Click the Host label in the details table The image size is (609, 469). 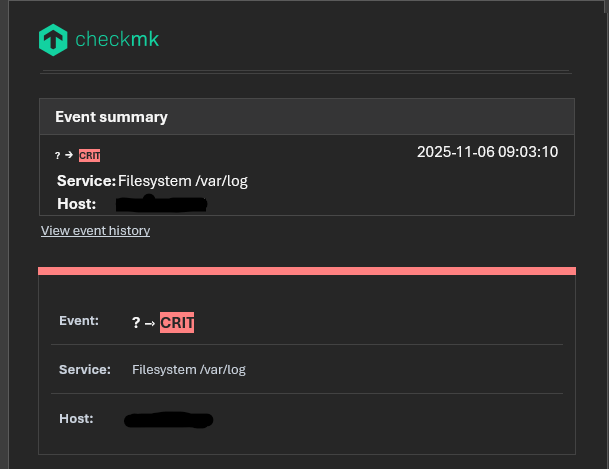click(76, 418)
